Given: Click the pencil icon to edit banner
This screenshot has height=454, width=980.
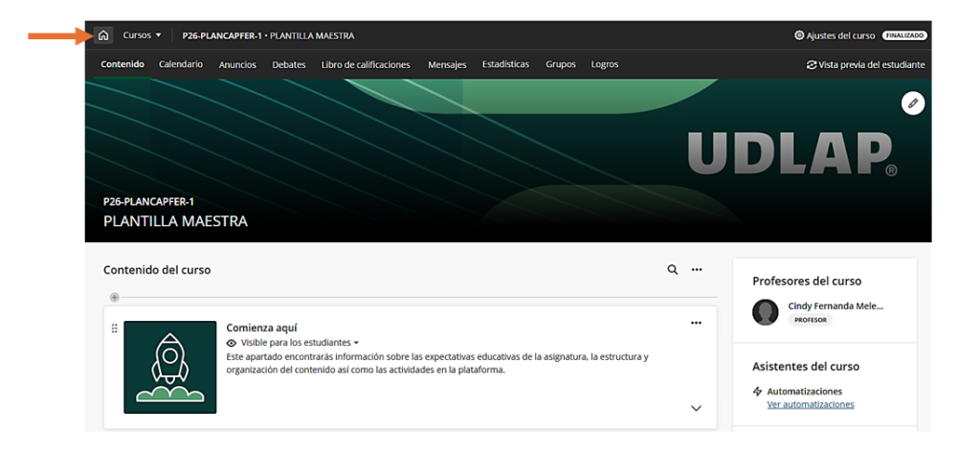Looking at the screenshot, I should pos(913,103).
